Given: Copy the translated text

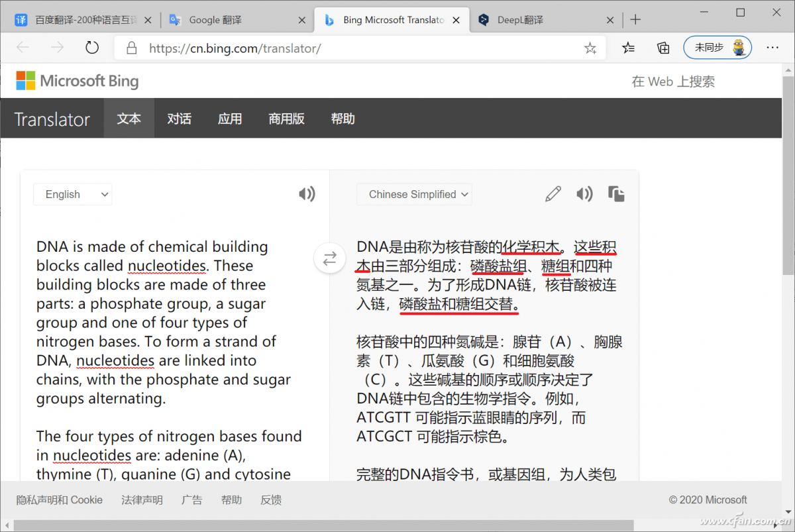Looking at the screenshot, I should click(617, 193).
